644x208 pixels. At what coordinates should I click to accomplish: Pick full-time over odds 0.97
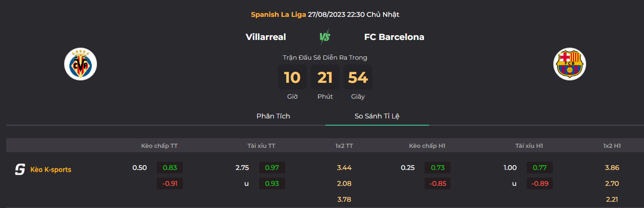(x=272, y=168)
